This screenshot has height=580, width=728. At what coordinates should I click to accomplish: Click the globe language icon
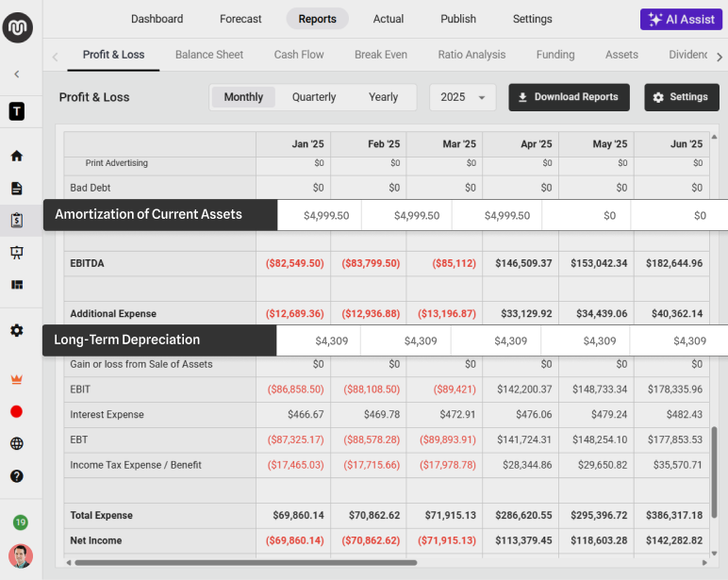point(17,443)
